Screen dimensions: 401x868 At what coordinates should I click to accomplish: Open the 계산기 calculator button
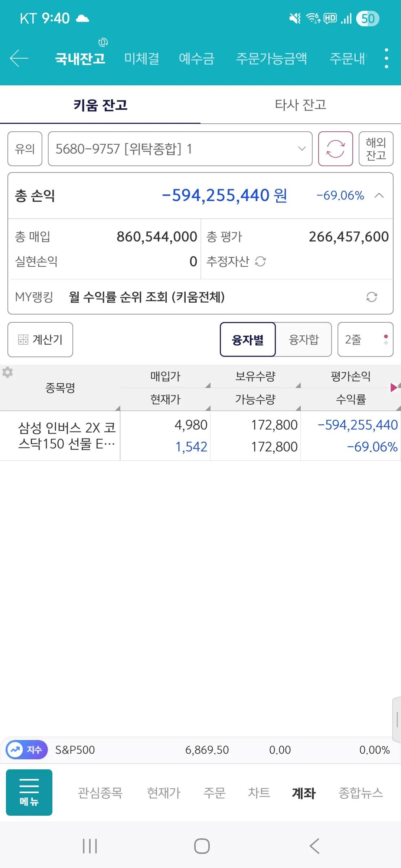click(x=40, y=339)
